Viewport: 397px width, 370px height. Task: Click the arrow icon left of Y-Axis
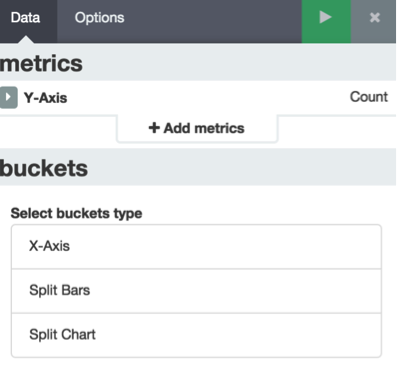8,97
